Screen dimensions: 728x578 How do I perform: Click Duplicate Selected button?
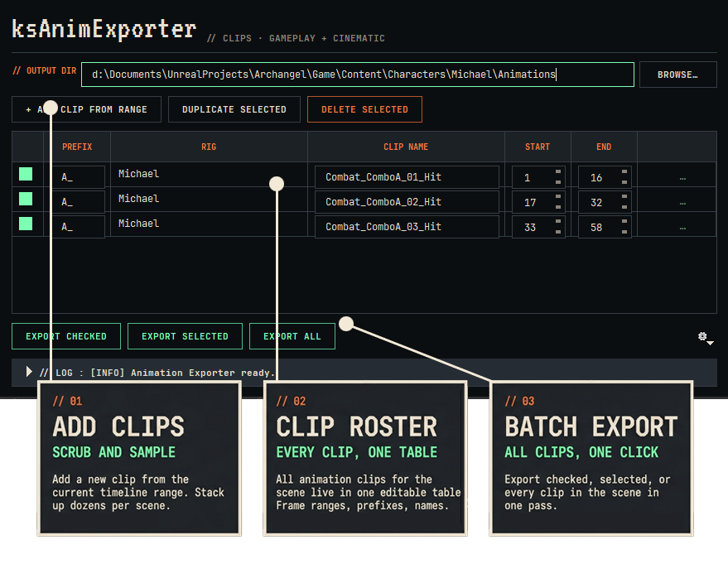[234, 109]
